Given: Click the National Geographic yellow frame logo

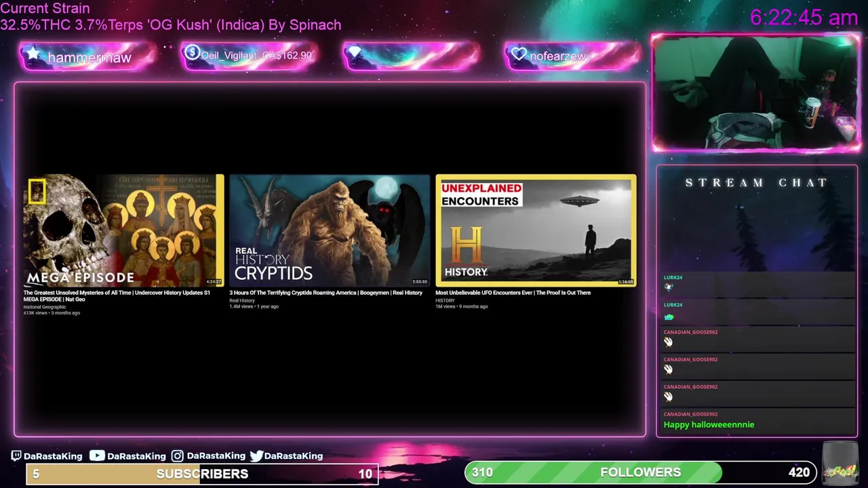Looking at the screenshot, I should 37,191.
